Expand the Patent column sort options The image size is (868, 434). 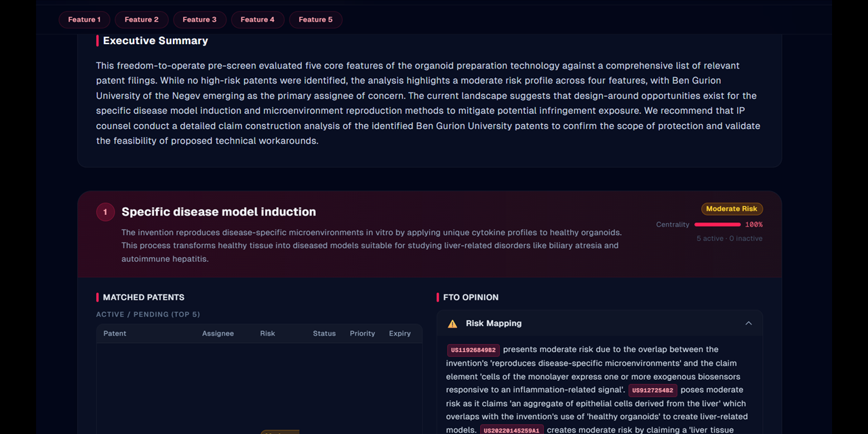tap(115, 333)
